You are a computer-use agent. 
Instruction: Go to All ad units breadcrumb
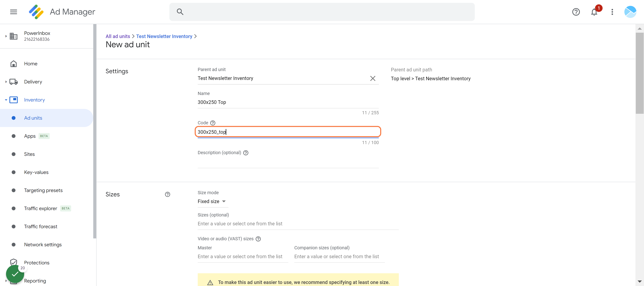118,36
